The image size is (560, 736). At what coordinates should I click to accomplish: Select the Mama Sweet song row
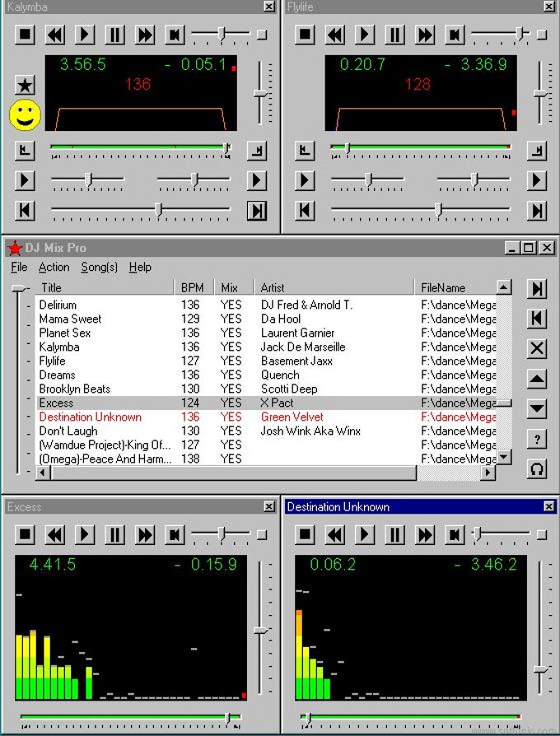pos(266,319)
